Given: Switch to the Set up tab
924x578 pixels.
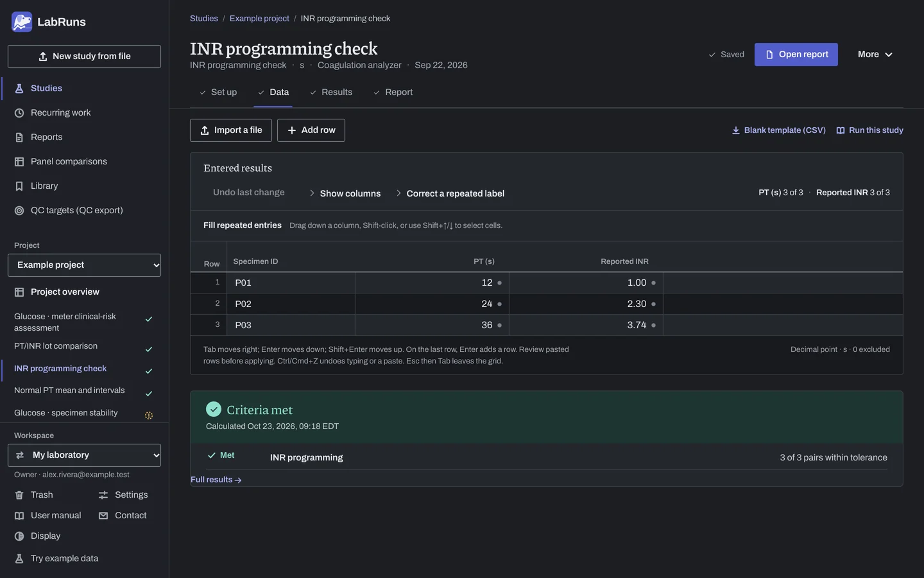Looking at the screenshot, I should [x=218, y=92].
